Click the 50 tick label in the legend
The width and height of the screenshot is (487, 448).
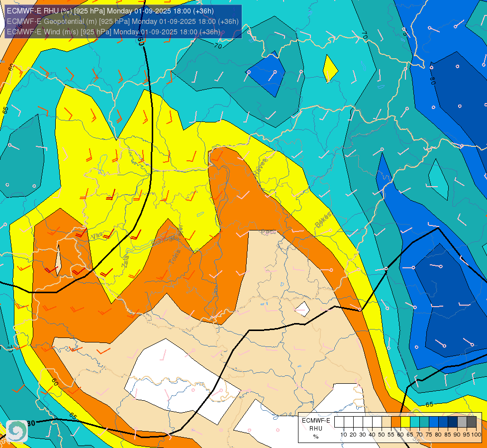382,435
